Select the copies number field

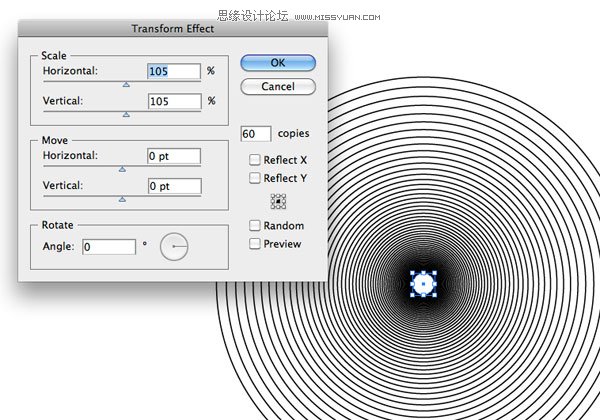click(256, 134)
